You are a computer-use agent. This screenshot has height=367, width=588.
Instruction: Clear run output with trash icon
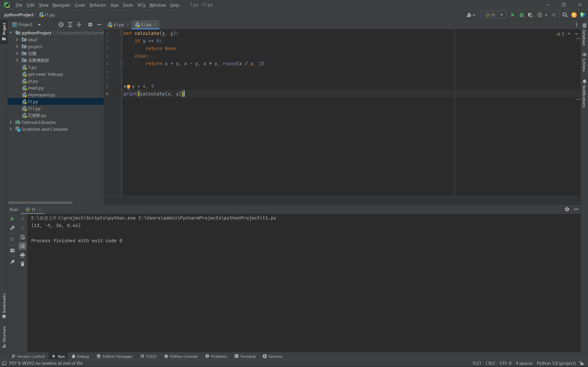tap(22, 264)
